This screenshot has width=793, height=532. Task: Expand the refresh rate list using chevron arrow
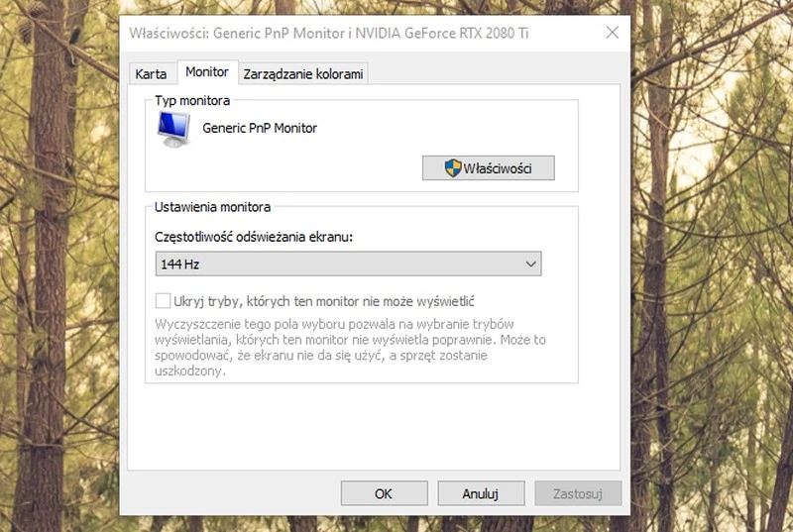point(530,264)
